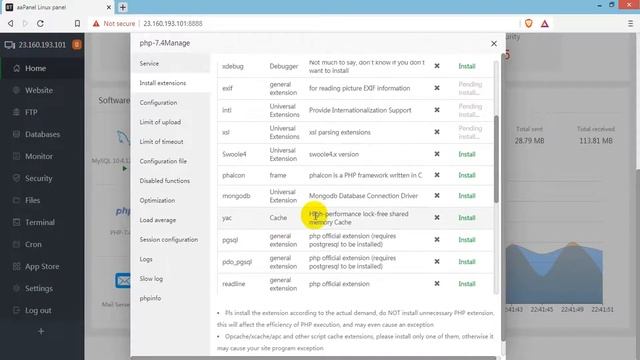This screenshot has height=360, width=640.
Task: Click the bookmark icon in toolbar
Action: coord(77,24)
